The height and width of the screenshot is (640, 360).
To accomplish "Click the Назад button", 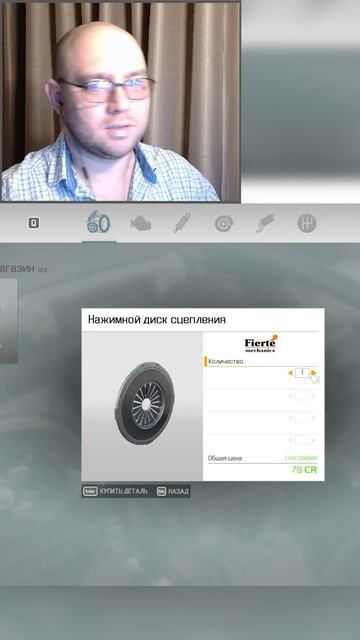I will (x=173, y=491).
